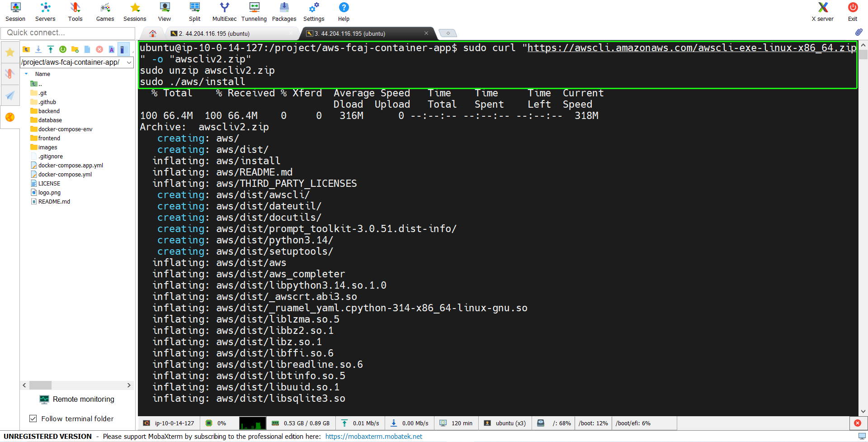Click the red close icon in status bar
The width and height of the screenshot is (868, 442).
click(x=857, y=423)
